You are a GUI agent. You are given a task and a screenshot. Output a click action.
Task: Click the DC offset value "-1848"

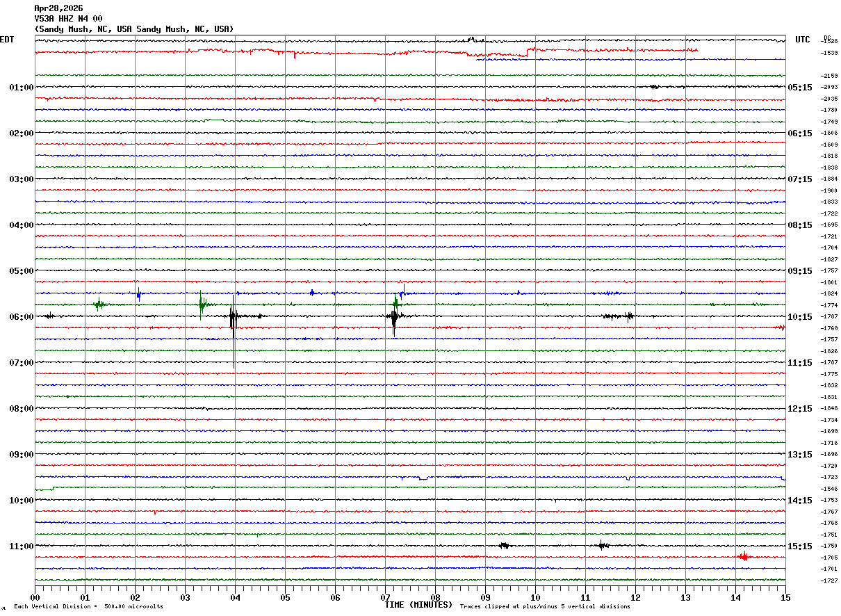click(x=829, y=409)
